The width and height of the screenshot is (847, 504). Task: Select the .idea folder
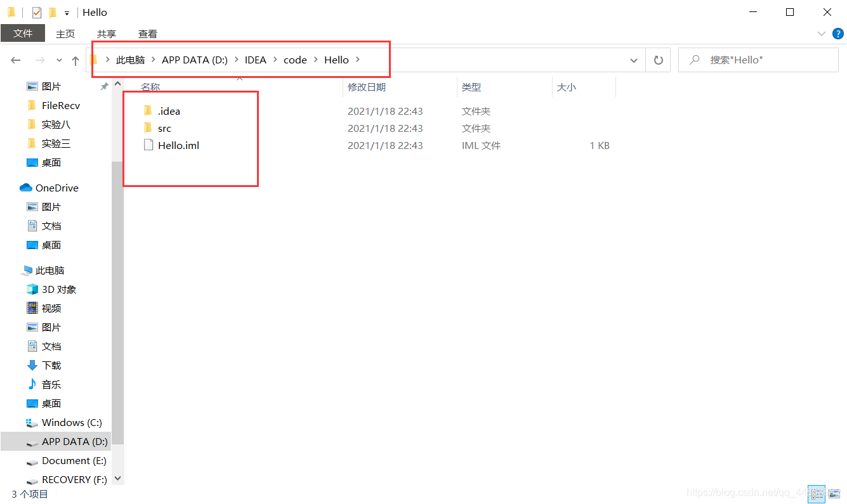(169, 111)
